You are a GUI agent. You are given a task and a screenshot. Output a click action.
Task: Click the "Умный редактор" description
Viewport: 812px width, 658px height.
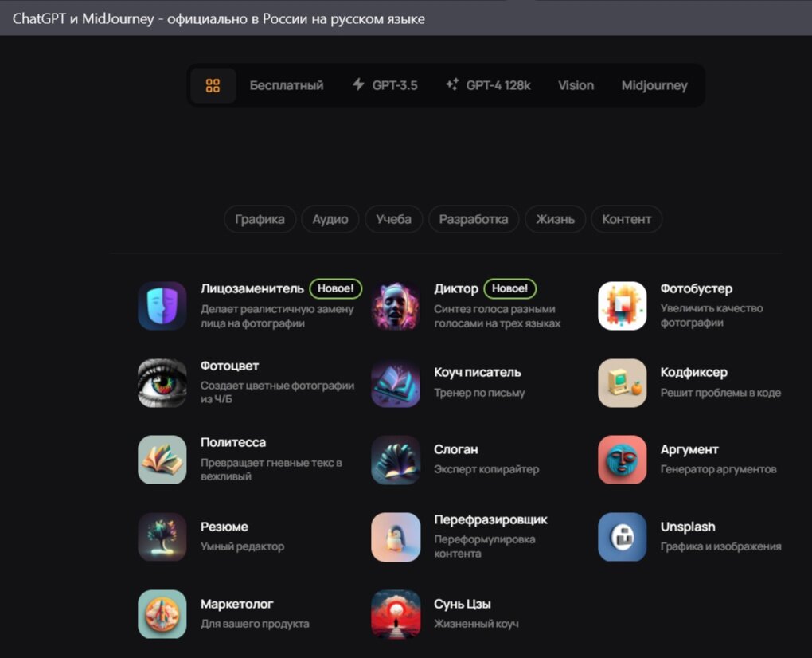(242, 546)
